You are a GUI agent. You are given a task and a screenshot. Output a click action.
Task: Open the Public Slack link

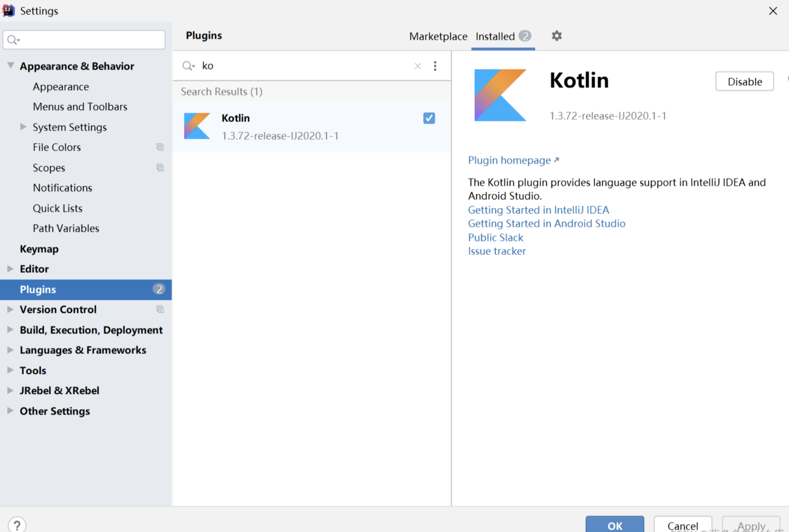click(x=495, y=237)
